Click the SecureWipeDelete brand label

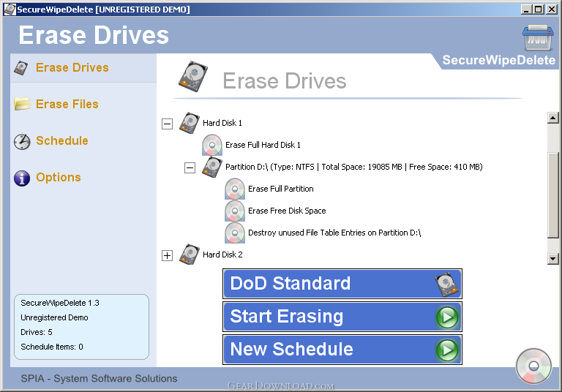click(498, 60)
